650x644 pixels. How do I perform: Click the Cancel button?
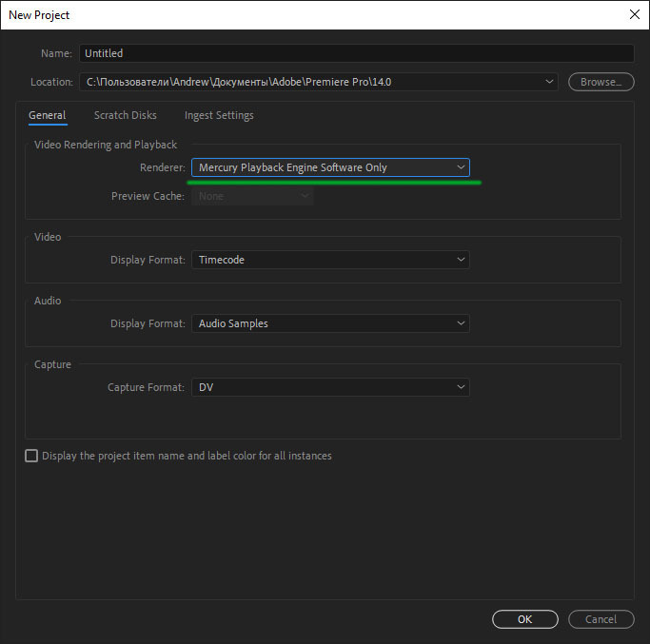click(x=601, y=619)
